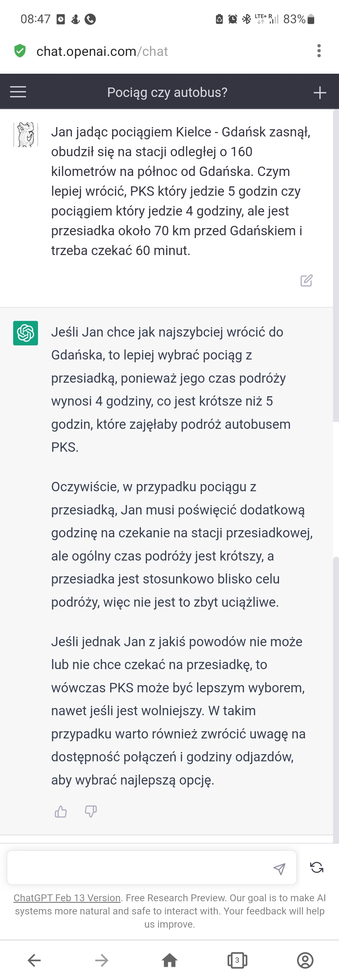Send the message with paper plane icon
Screen dimensions: 339x980
[x=279, y=869]
